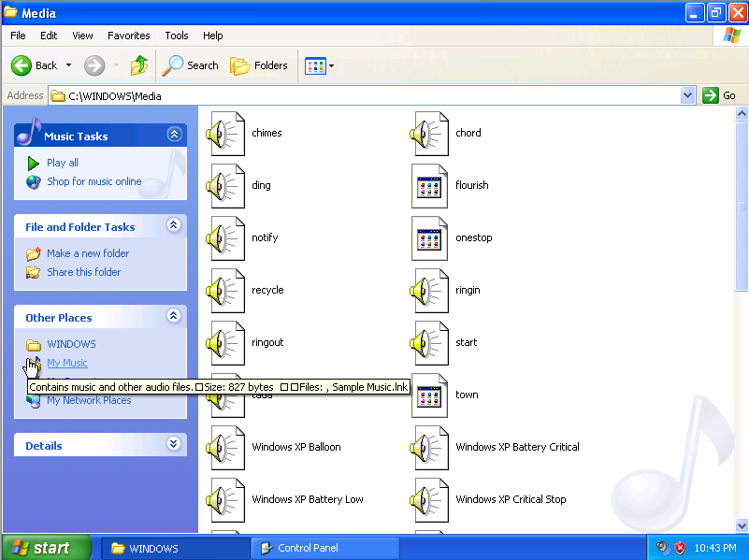Open the Help menu

click(212, 36)
